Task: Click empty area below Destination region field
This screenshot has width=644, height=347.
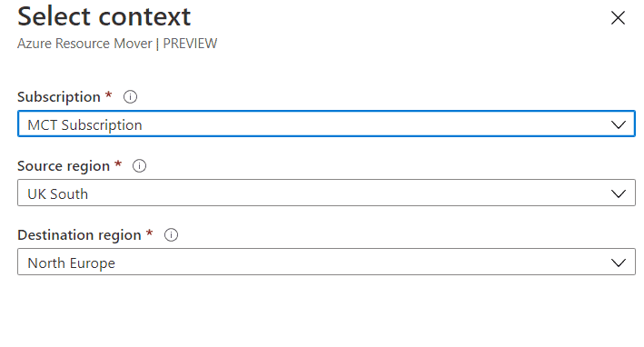Action: coord(326,312)
